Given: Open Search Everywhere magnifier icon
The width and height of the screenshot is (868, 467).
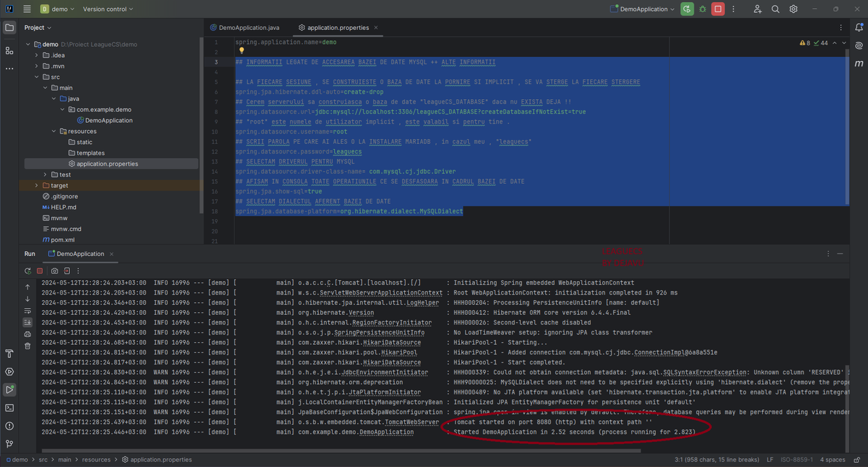Looking at the screenshot, I should pyautogui.click(x=776, y=9).
